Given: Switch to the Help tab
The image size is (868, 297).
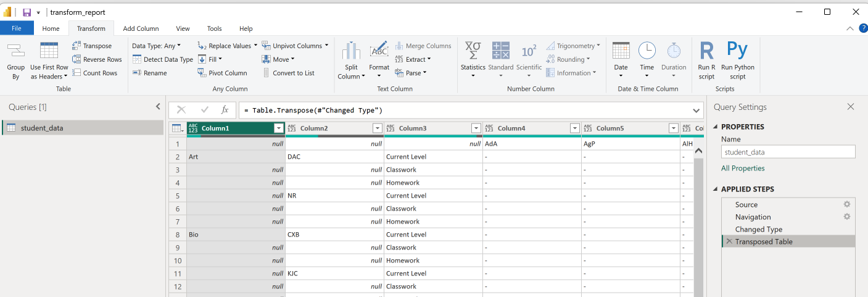Looking at the screenshot, I should click(246, 28).
